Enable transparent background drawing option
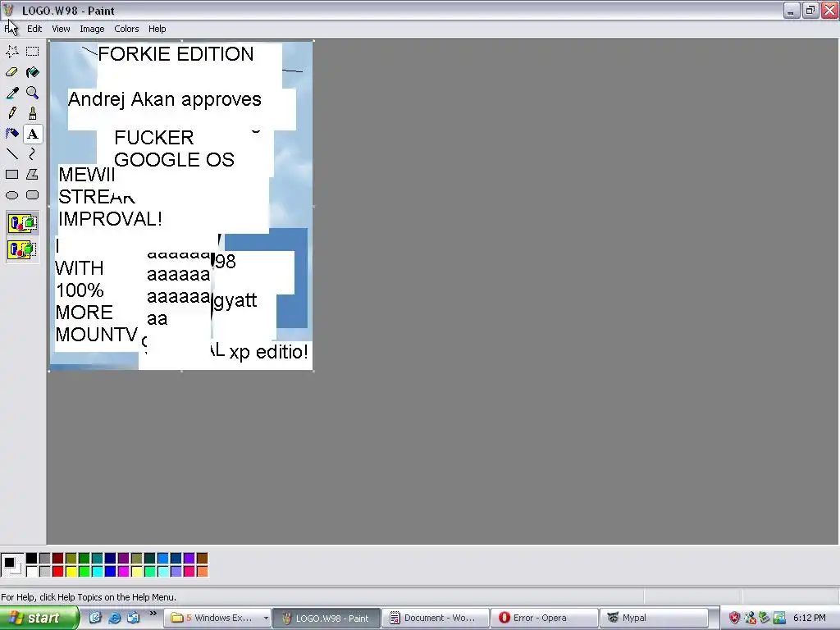840x630 pixels. click(22, 249)
